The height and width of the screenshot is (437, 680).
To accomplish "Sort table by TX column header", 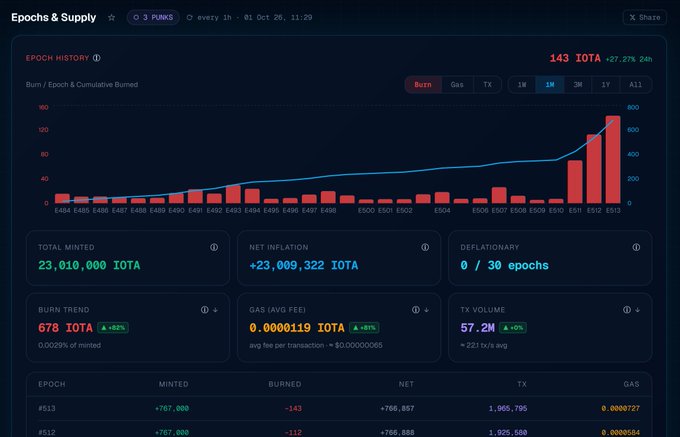I will pyautogui.click(x=522, y=384).
